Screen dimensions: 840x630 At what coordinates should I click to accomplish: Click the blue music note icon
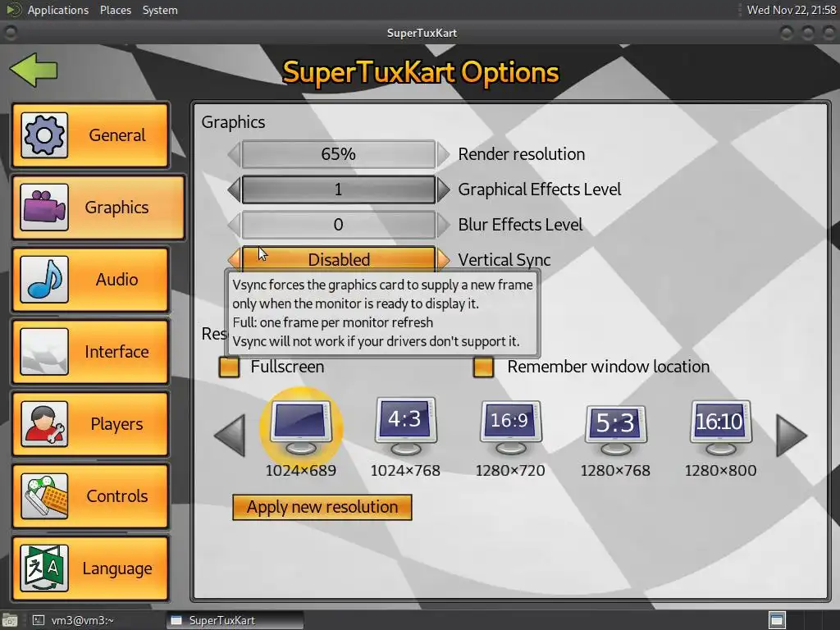point(44,279)
